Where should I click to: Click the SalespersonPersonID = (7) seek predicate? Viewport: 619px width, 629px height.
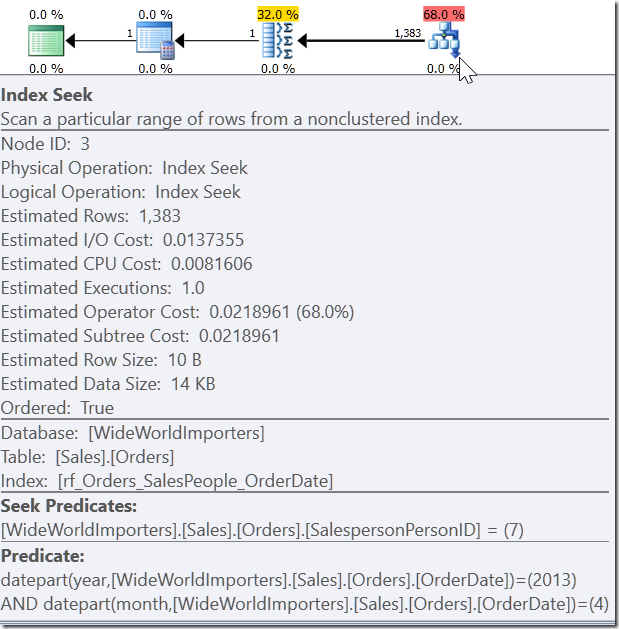click(x=262, y=529)
